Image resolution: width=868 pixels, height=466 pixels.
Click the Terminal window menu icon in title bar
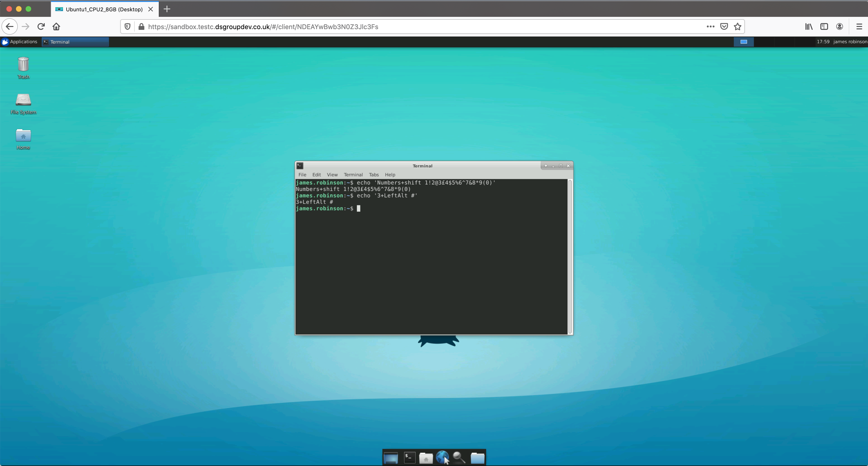(x=300, y=166)
